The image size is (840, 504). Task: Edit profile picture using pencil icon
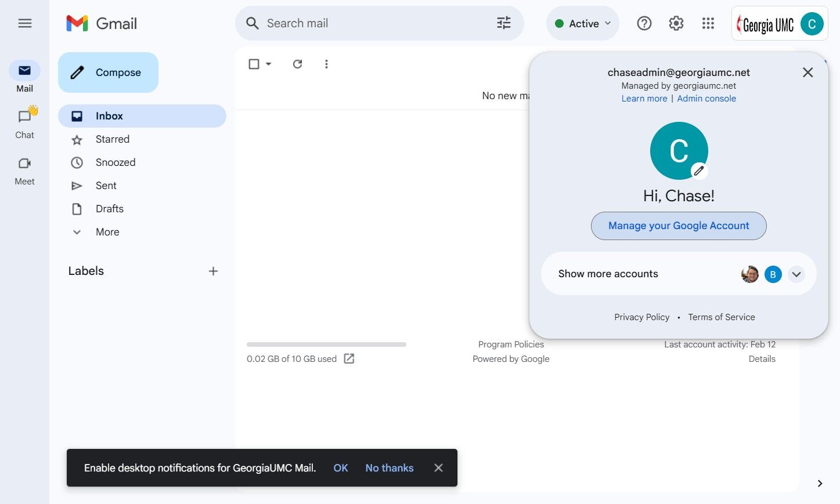(699, 171)
